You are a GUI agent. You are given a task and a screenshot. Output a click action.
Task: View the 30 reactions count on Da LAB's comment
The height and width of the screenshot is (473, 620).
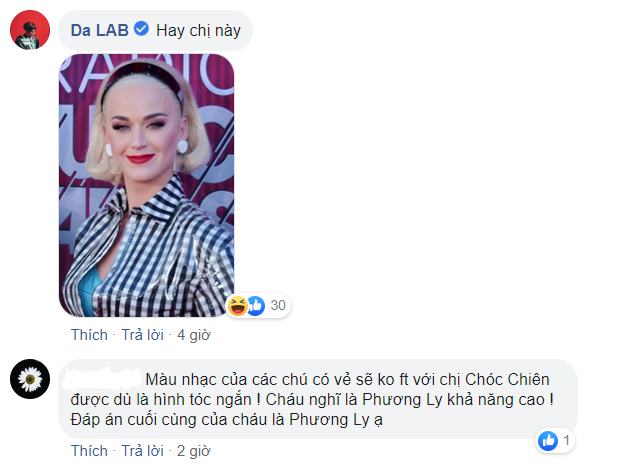(278, 305)
